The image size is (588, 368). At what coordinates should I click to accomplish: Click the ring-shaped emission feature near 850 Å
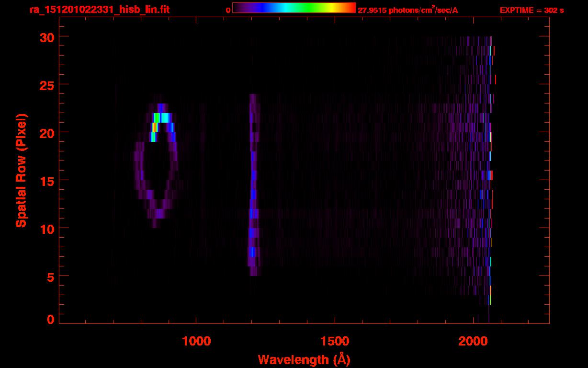pos(156,161)
